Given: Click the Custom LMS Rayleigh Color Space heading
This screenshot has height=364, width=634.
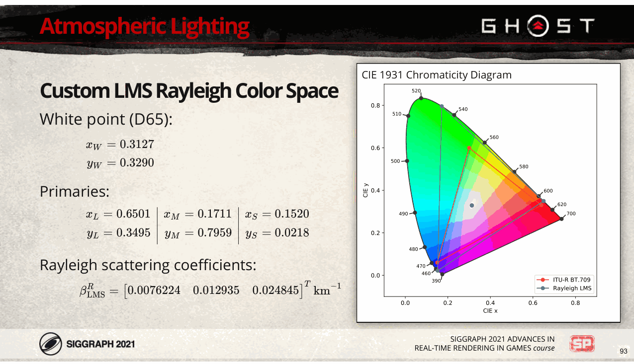Looking at the screenshot, I should [x=189, y=91].
